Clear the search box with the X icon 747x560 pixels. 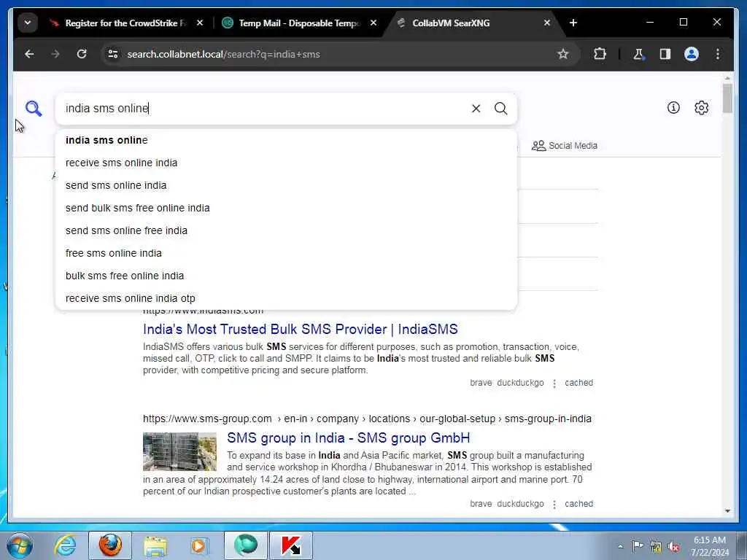pos(476,109)
